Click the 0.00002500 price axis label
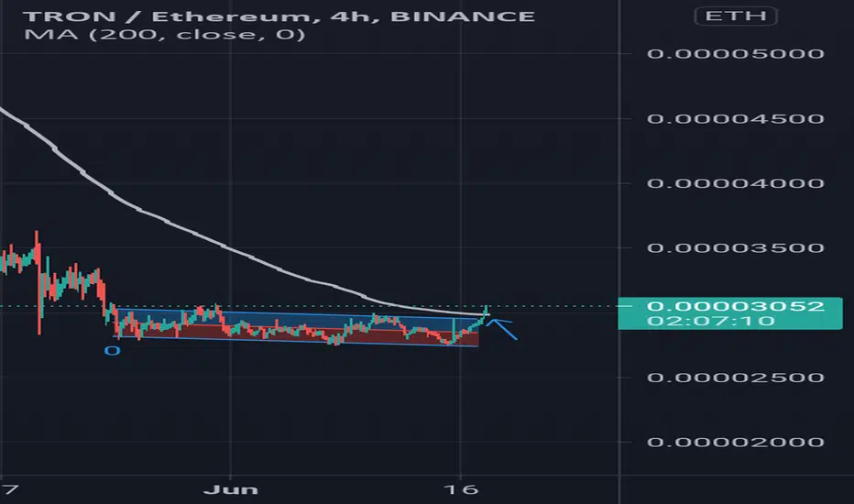854x504 pixels. (736, 377)
